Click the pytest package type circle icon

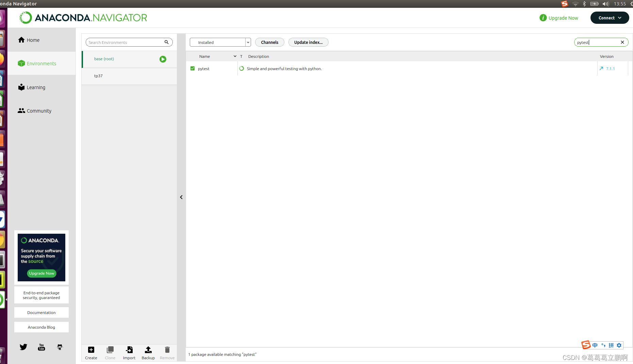click(241, 68)
